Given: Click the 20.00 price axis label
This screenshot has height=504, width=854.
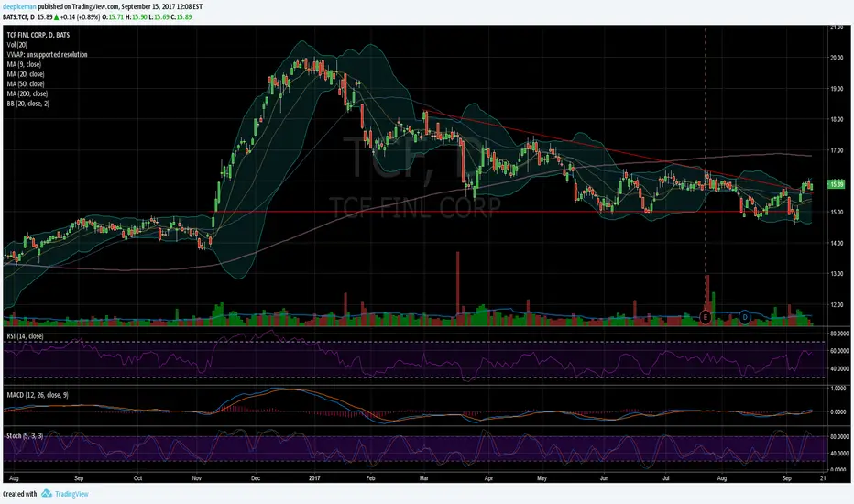Looking at the screenshot, I should [836, 58].
